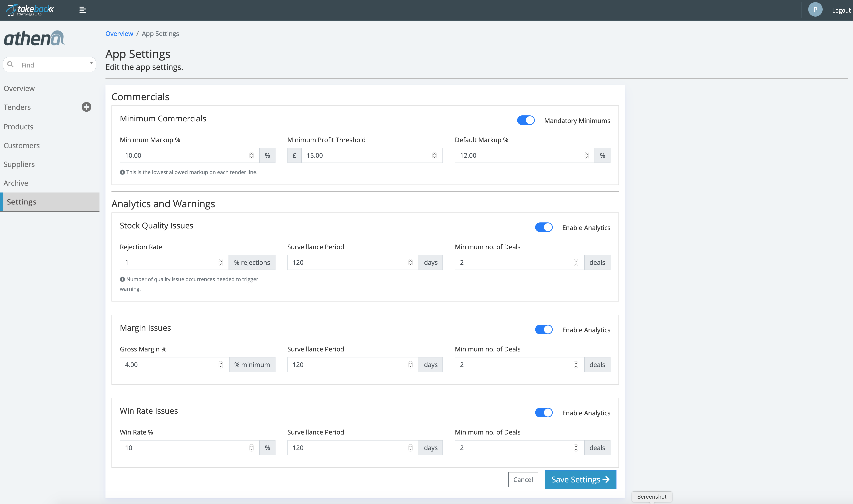Select Settings in sidebar
The width and height of the screenshot is (853, 504).
[x=50, y=202]
